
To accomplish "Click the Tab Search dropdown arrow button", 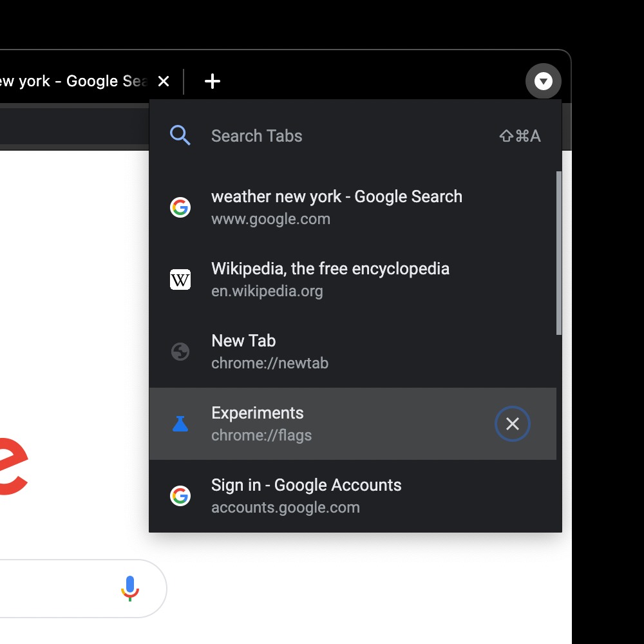I will click(544, 81).
